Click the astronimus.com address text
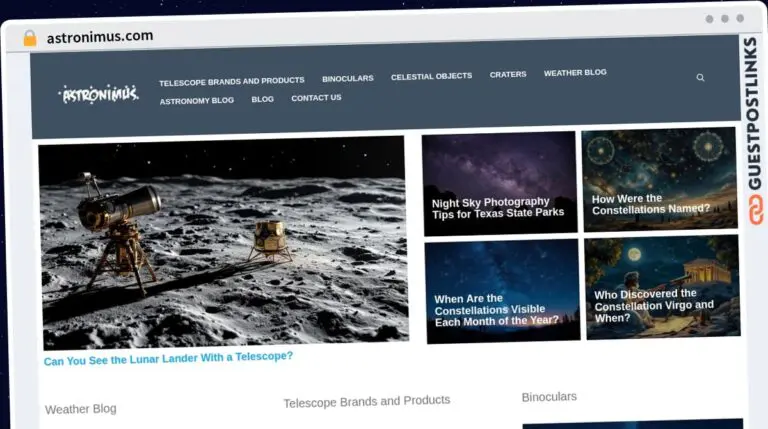Image resolution: width=768 pixels, height=429 pixels. click(100, 37)
